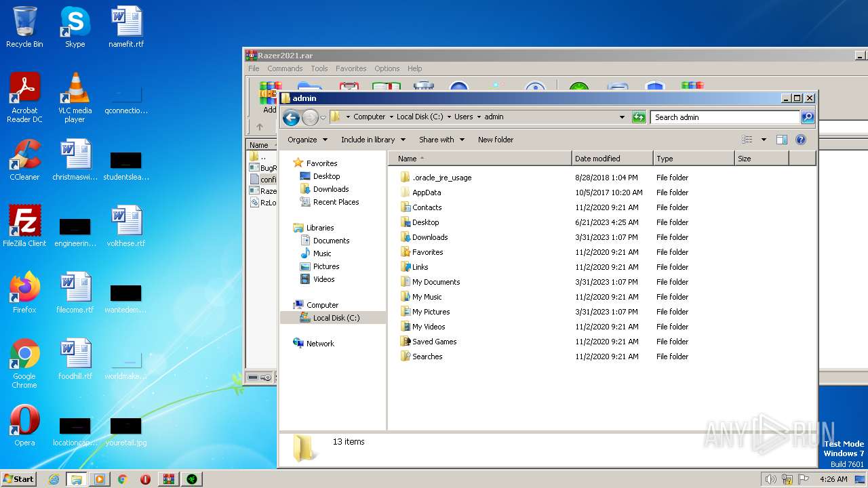The image size is (868, 488).
Task: Open WinRAR Options menu
Action: 387,68
